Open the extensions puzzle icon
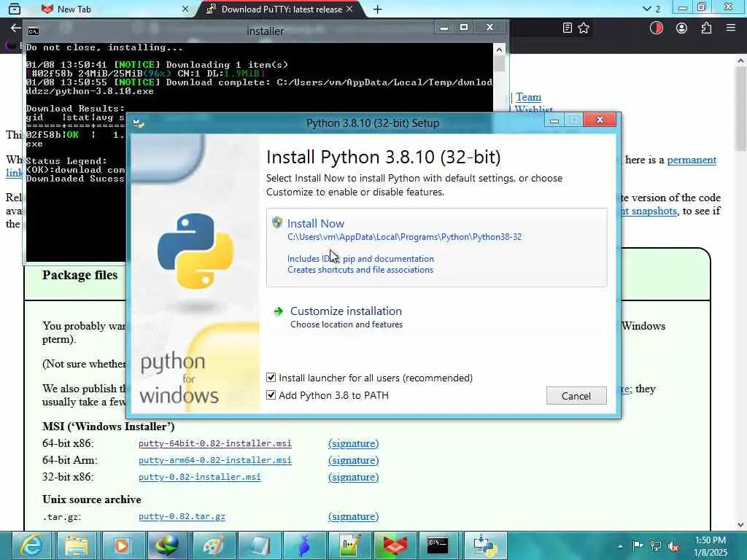Screen dimensions: 747x560 [706, 28]
